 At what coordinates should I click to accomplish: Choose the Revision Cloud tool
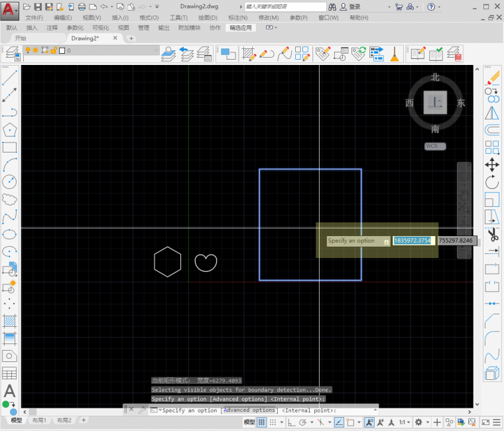click(10, 199)
